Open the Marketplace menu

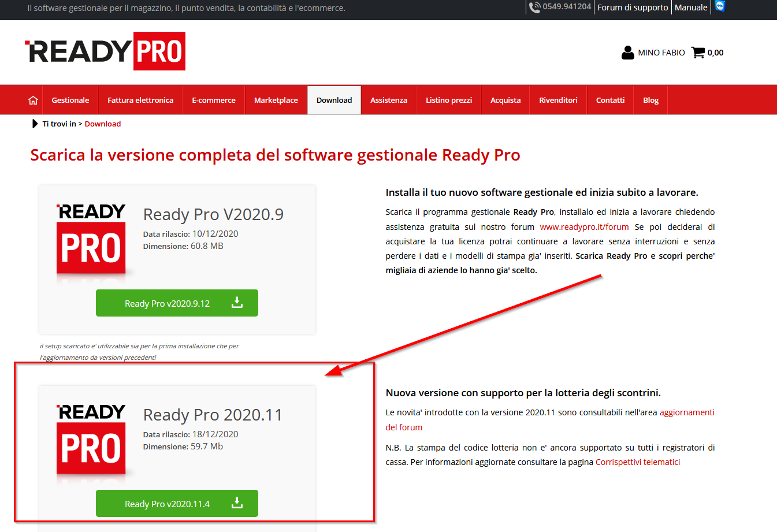pyautogui.click(x=276, y=100)
